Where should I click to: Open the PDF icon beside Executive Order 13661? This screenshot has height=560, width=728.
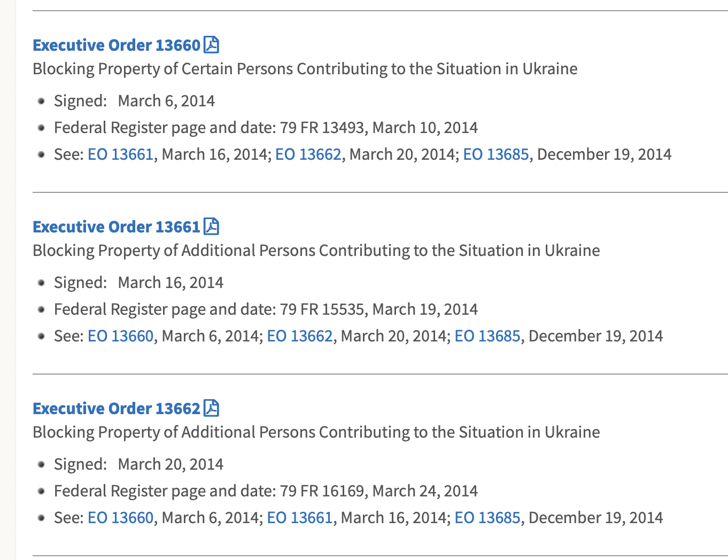pos(212,227)
